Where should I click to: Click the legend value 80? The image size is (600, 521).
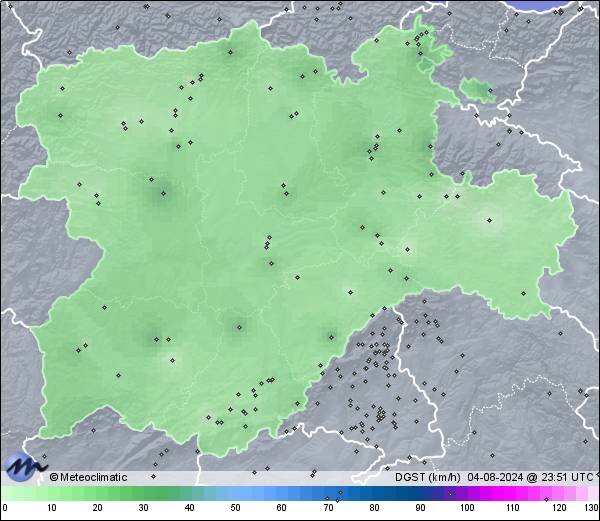374,508
